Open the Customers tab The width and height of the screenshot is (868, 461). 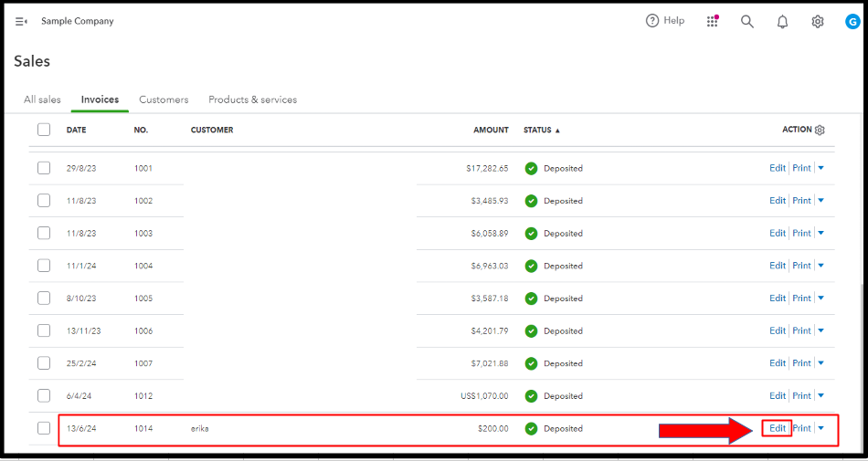[164, 100]
